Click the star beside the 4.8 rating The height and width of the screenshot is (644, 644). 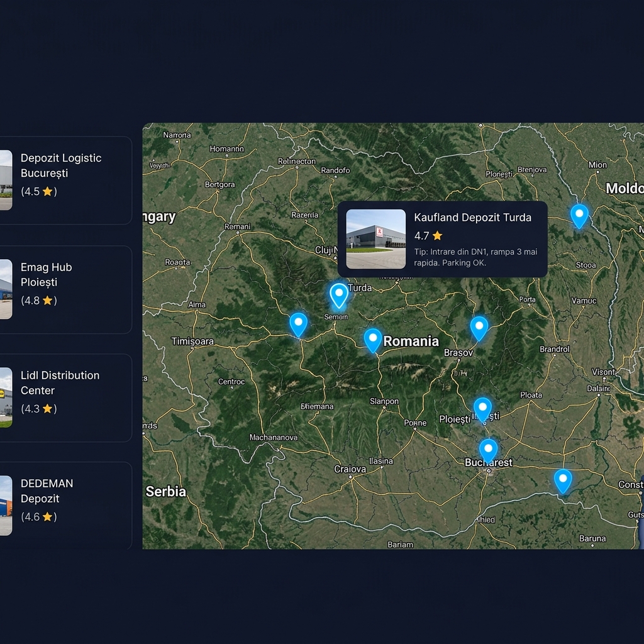pyautogui.click(x=47, y=300)
